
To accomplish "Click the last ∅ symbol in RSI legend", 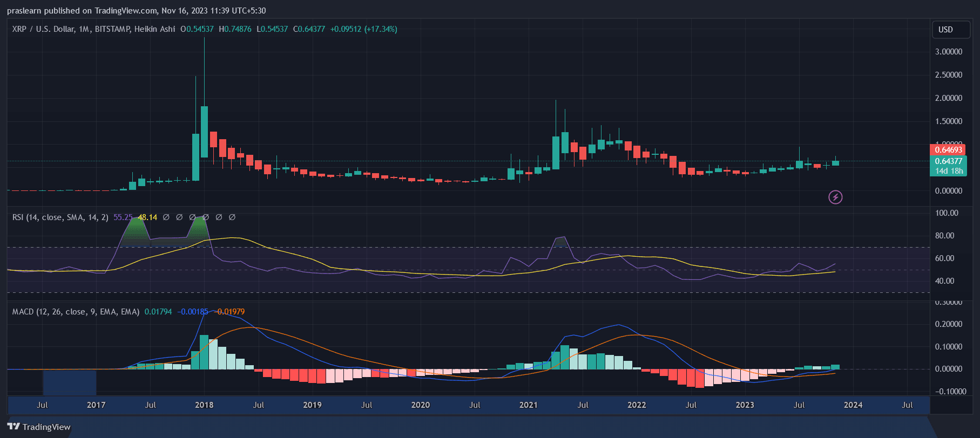I will [x=232, y=217].
